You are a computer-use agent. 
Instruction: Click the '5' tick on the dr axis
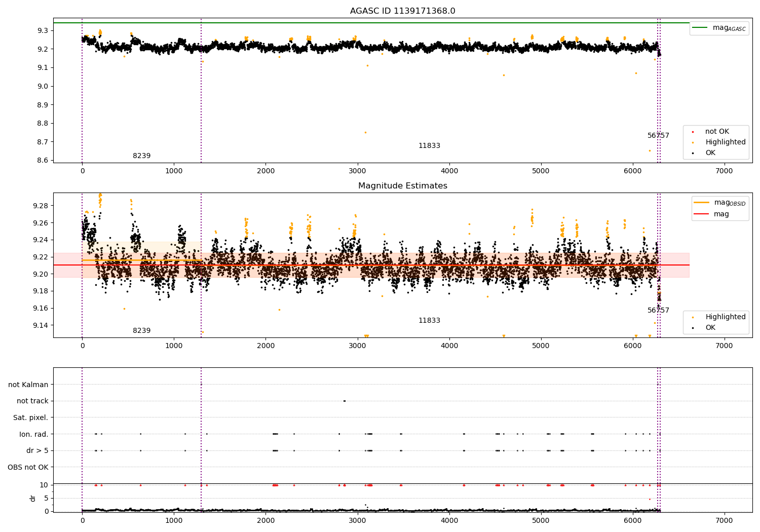pos(47,498)
